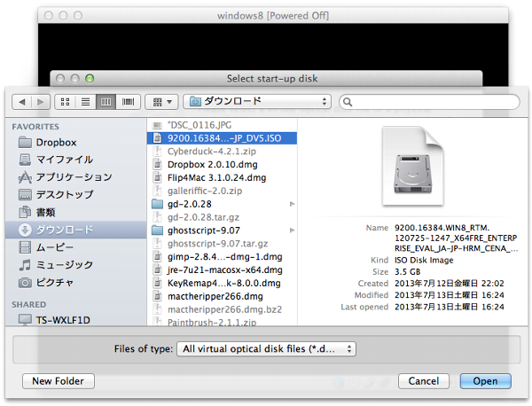Click the ミュージック note icon in sidebar
This screenshot has width=532, height=406.
(x=25, y=265)
